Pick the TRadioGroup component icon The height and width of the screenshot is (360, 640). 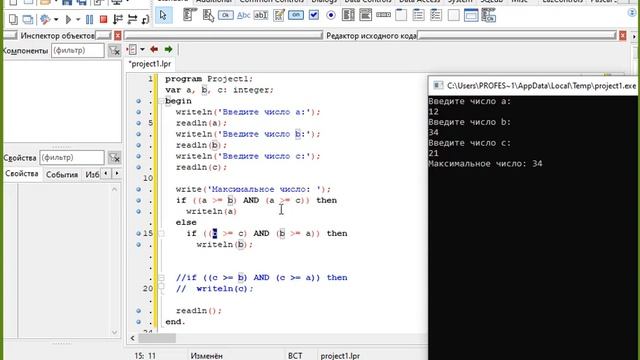[418, 16]
